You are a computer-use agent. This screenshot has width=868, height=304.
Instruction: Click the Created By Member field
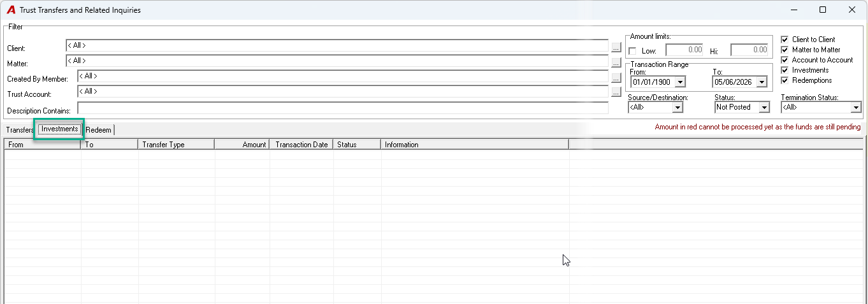(343, 76)
